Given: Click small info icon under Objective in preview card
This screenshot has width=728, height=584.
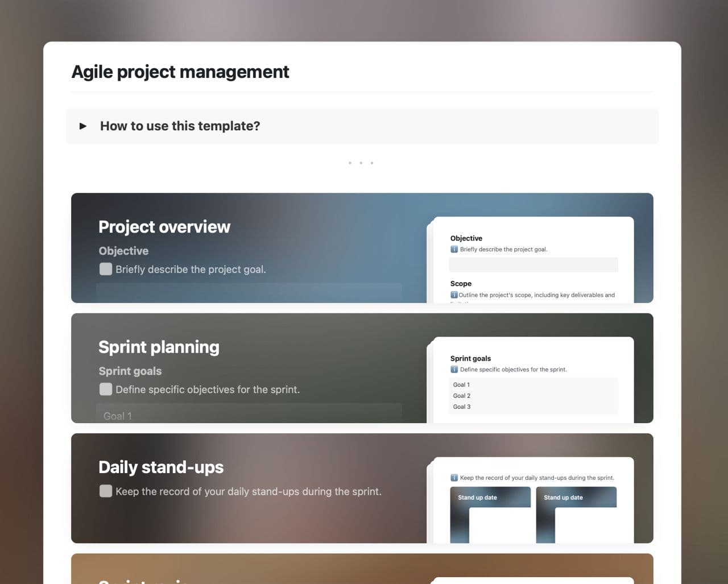Looking at the screenshot, I should (454, 249).
